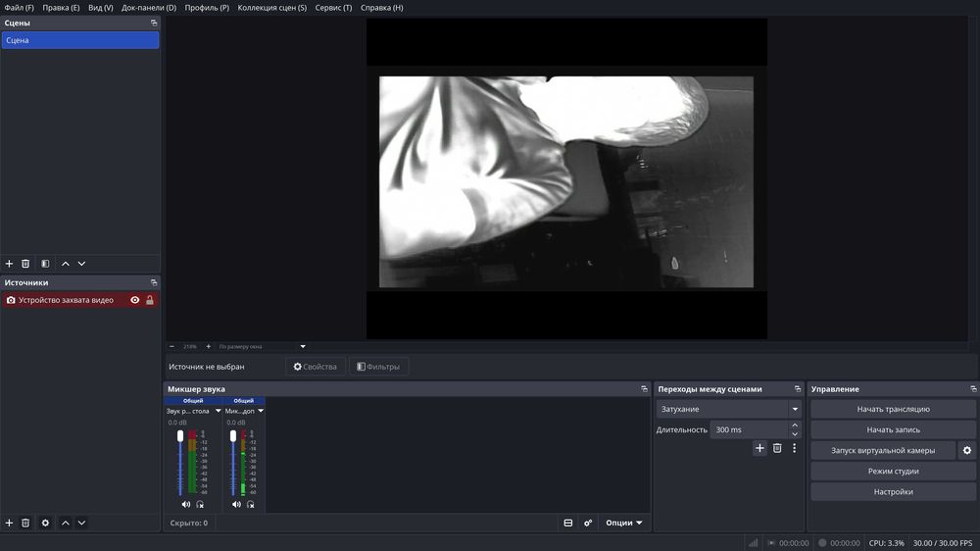The image size is (980, 551).
Task: Open the Файл menu
Action: tap(19, 8)
